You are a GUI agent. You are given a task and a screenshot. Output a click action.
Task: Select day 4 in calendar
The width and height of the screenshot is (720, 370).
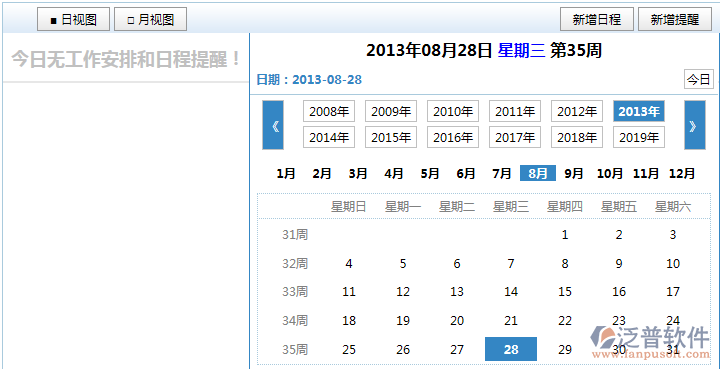click(x=349, y=264)
